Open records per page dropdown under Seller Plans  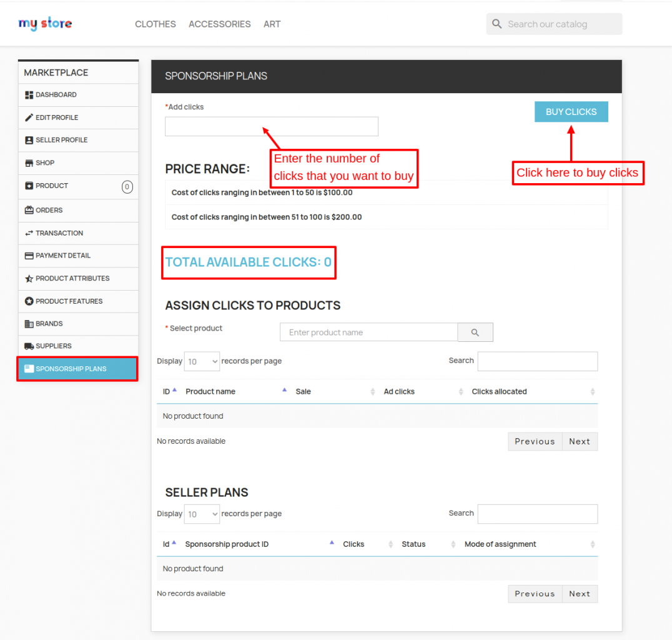pos(202,514)
